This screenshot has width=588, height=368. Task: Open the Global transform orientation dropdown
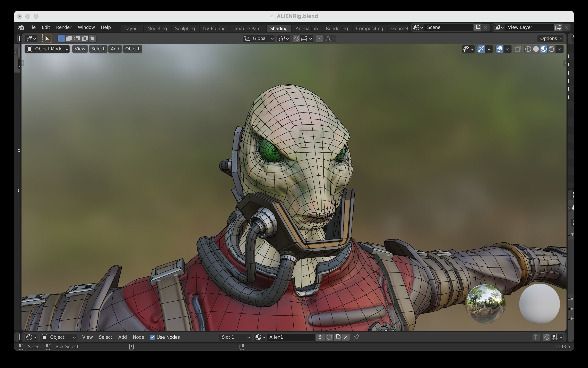tap(259, 39)
